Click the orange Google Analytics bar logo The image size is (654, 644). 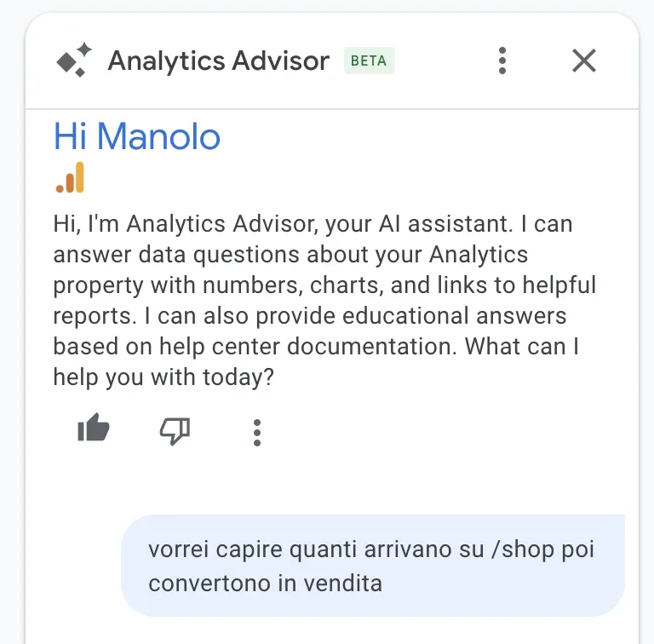[71, 177]
